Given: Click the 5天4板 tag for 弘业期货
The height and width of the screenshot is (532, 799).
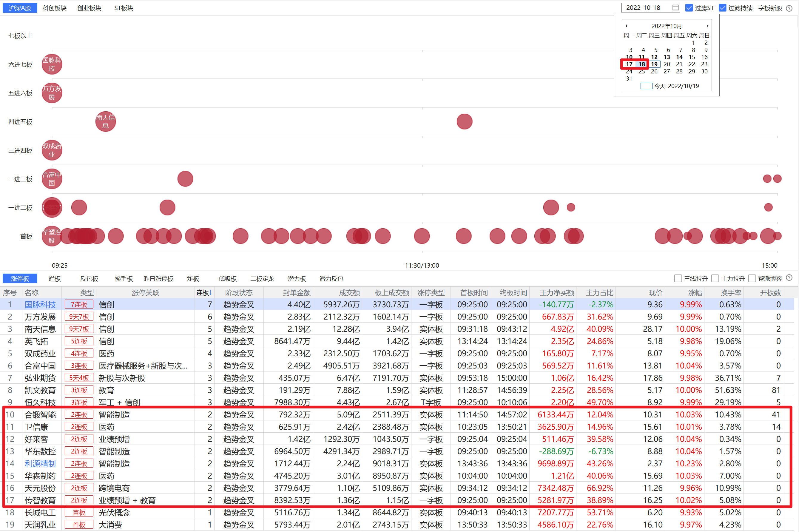Looking at the screenshot, I should pyautogui.click(x=79, y=378).
